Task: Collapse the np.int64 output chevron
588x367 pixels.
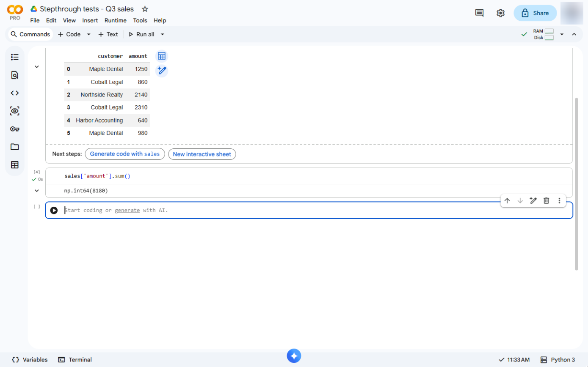Action: tap(37, 191)
